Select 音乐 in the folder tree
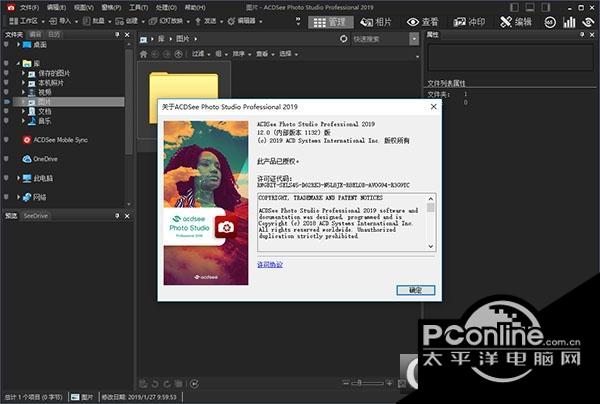 (44, 121)
